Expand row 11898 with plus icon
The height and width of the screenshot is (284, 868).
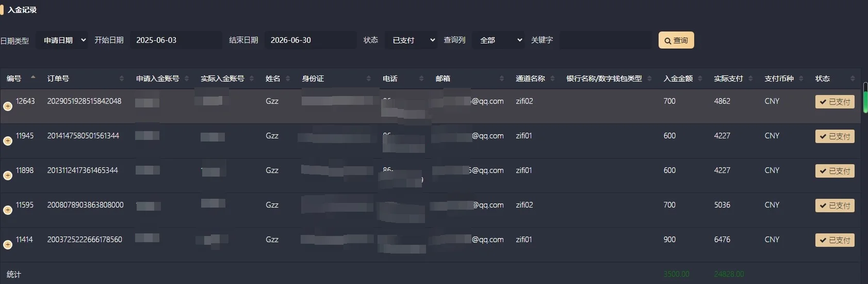[8, 176]
